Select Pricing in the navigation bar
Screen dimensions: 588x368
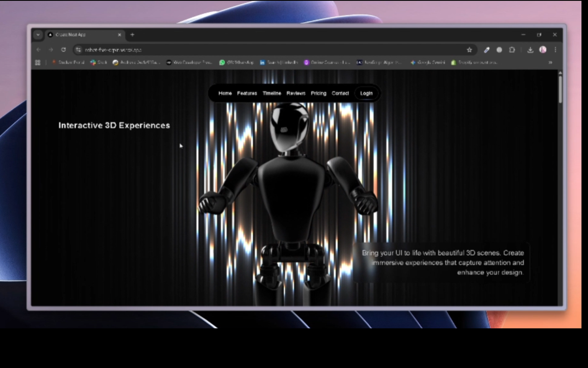(x=318, y=93)
